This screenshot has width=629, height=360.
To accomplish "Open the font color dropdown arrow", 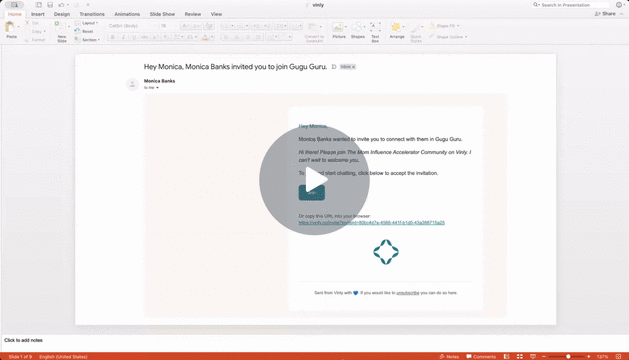I will pyautogui.click(x=212, y=37).
